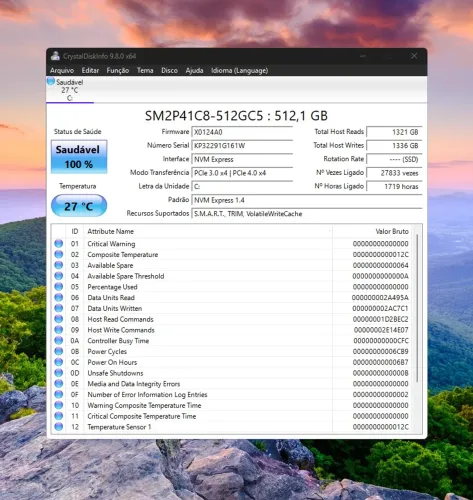473x500 pixels.
Task: Click the Interface field NVM Express
Action: [x=242, y=159]
